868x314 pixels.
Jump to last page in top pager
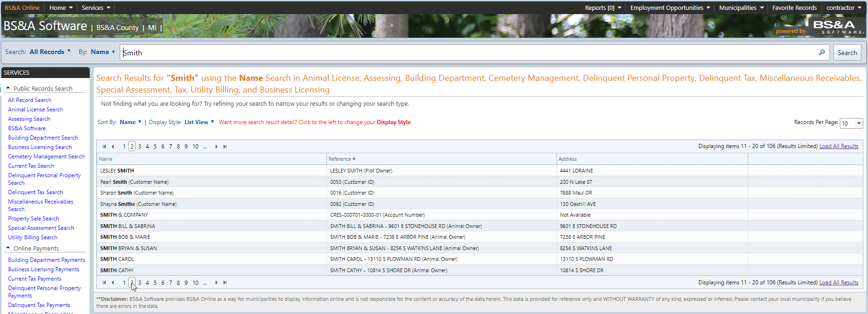225,147
